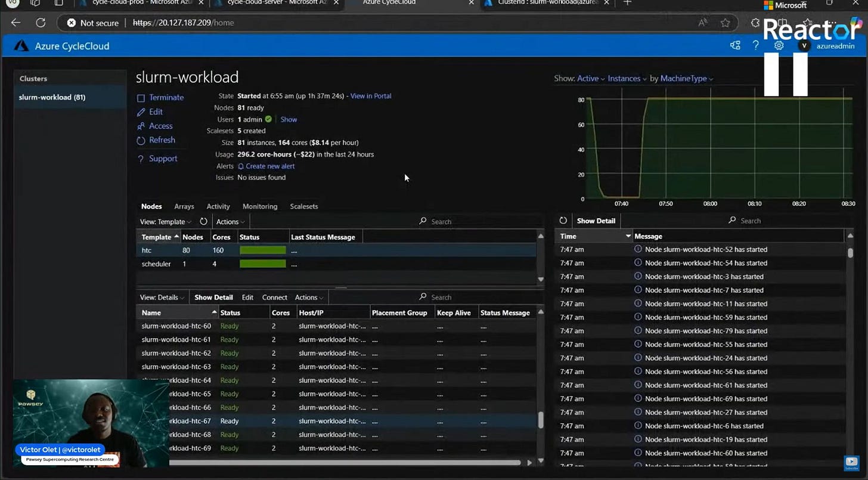868x480 pixels.
Task: Open the Time column menu arrow
Action: 628,237
